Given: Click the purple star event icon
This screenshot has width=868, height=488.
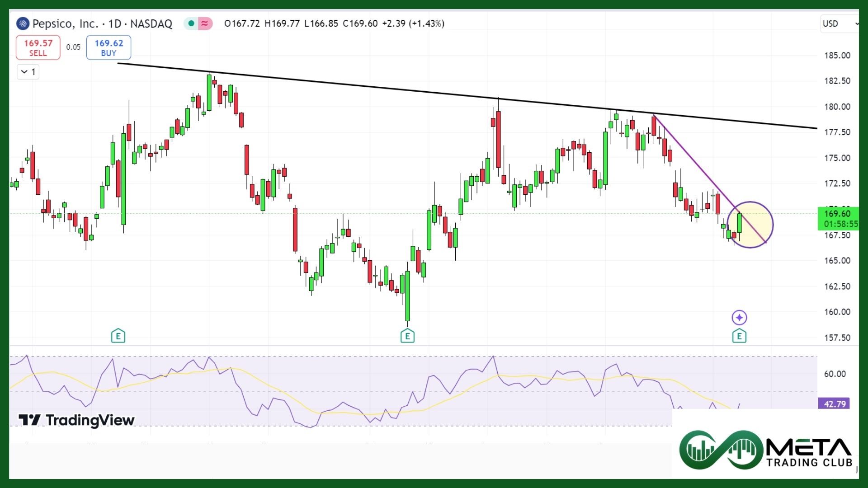Looking at the screenshot, I should point(739,318).
